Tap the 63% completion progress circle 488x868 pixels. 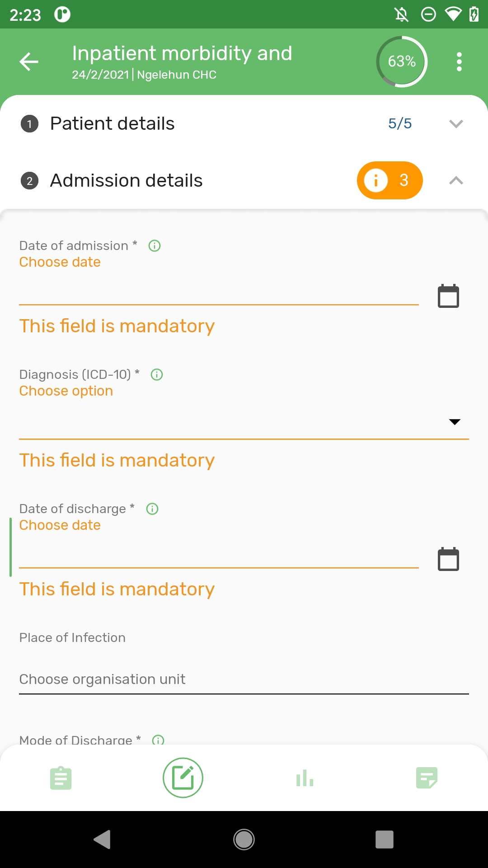(x=402, y=62)
